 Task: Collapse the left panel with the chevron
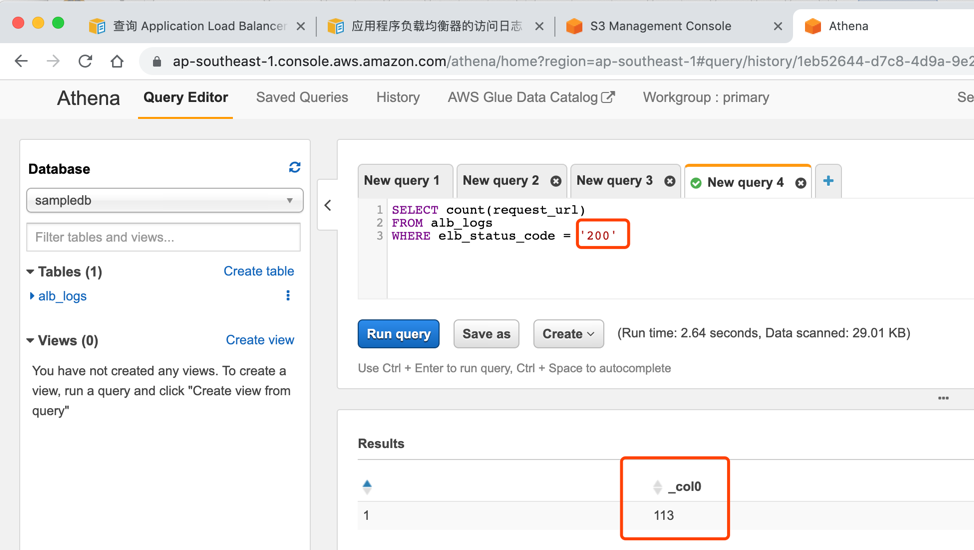click(x=328, y=205)
